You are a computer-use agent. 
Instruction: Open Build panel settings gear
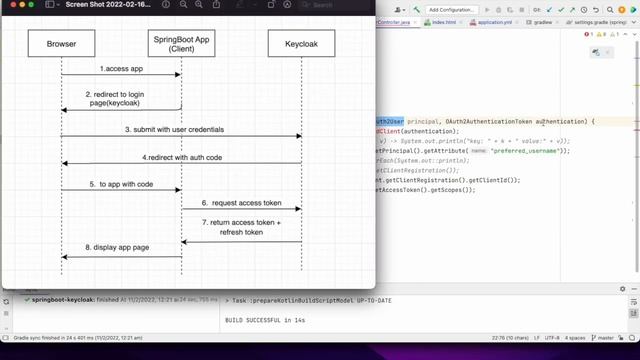[622, 289]
